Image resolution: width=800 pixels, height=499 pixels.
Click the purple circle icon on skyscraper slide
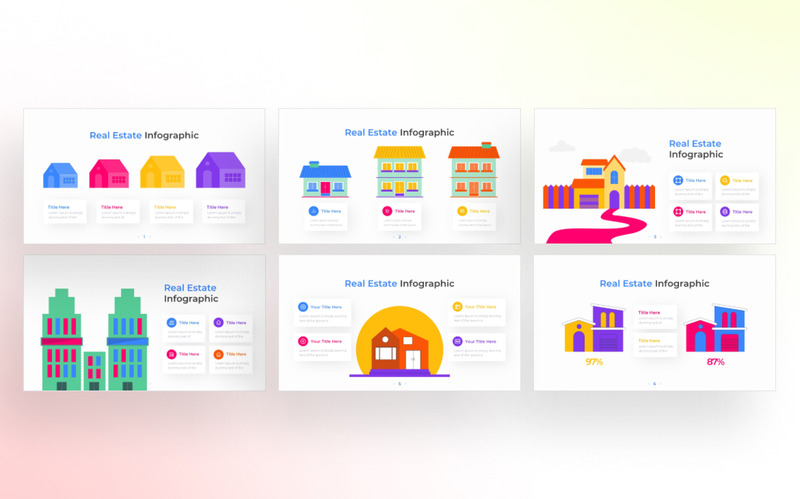tap(218, 322)
